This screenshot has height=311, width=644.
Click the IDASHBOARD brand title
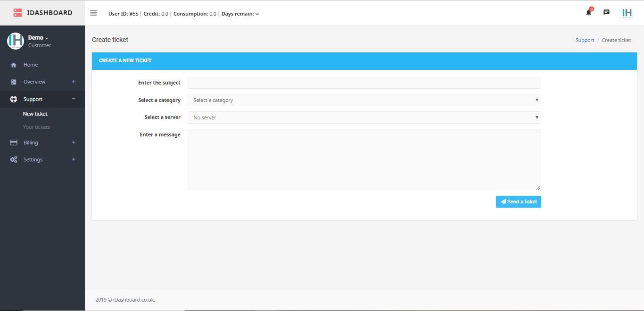pos(50,13)
